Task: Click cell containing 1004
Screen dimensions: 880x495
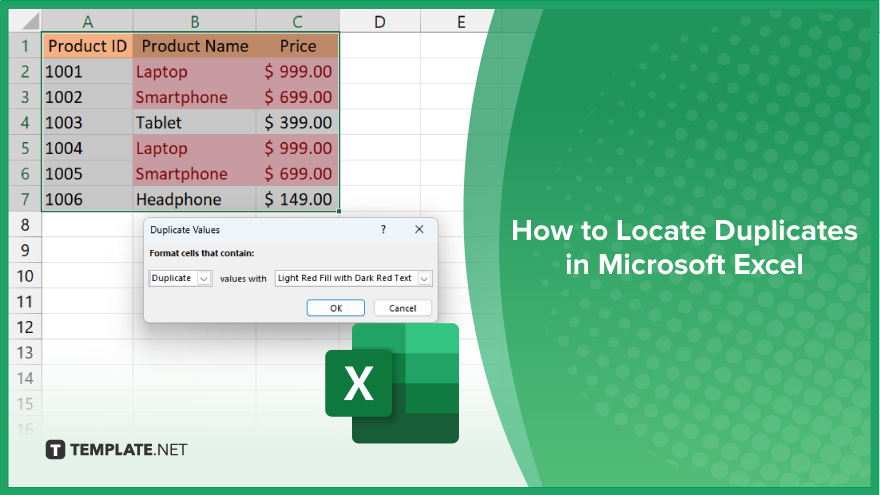Action: coord(88,148)
